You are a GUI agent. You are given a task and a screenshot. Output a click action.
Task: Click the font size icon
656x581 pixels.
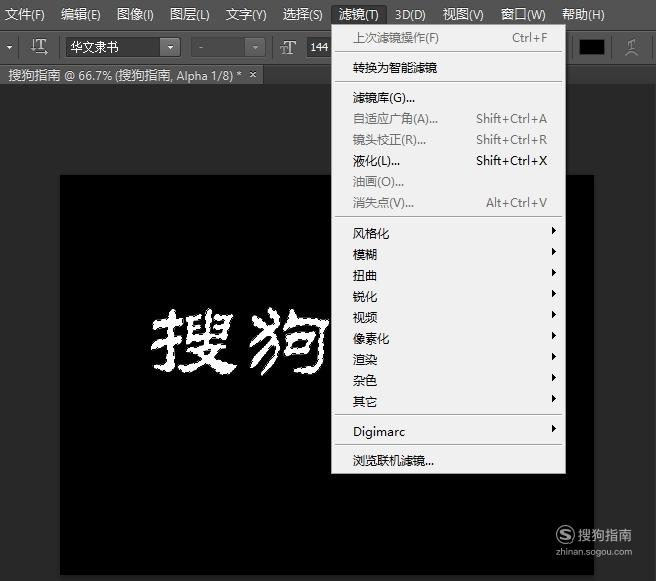coord(288,47)
